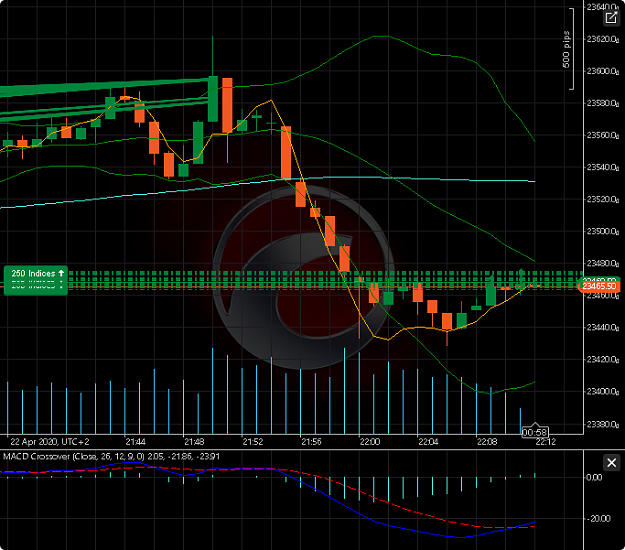Click the current price tag 23465.50
The height and width of the screenshot is (550, 625).
[x=598, y=286]
